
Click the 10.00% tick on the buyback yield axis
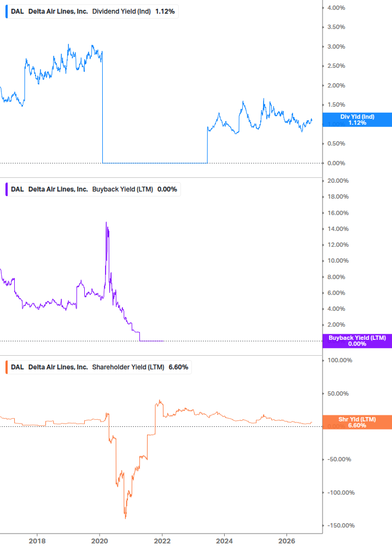coord(338,260)
